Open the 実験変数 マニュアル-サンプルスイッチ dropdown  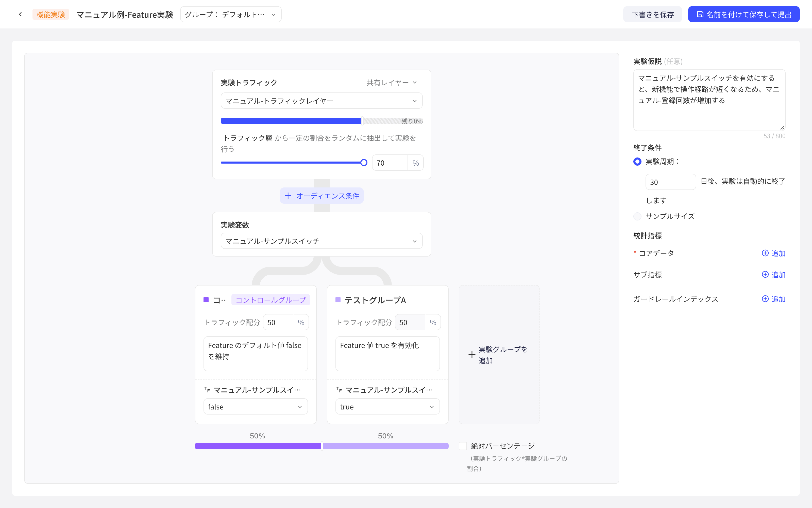coord(322,241)
